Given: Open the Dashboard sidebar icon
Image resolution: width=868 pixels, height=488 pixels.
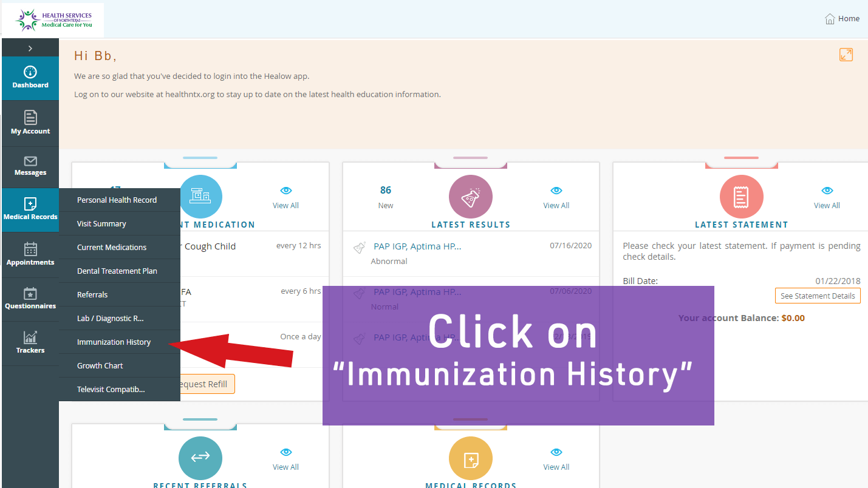Looking at the screenshot, I should point(30,72).
